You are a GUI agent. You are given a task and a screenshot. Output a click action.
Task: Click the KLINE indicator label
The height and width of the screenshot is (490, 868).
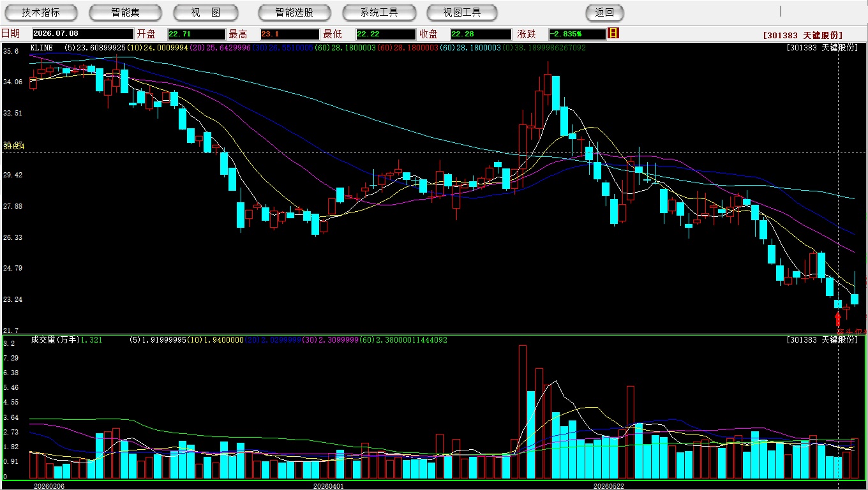[x=41, y=48]
